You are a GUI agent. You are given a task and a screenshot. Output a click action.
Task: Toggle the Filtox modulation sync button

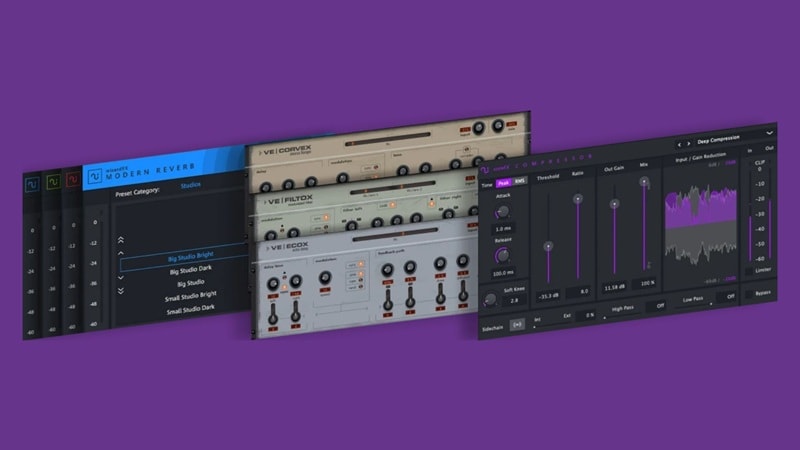point(320,218)
